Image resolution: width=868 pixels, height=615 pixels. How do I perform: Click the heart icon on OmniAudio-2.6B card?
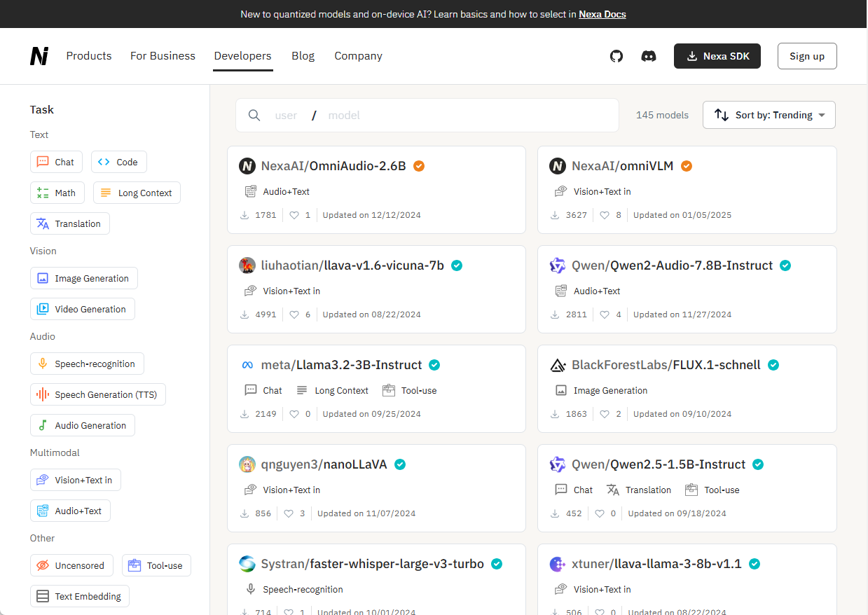294,215
